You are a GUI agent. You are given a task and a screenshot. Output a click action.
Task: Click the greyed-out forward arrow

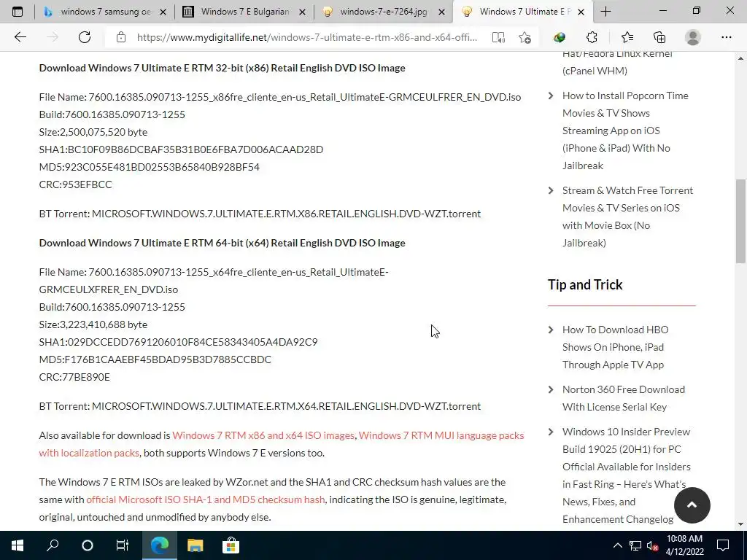[53, 37]
